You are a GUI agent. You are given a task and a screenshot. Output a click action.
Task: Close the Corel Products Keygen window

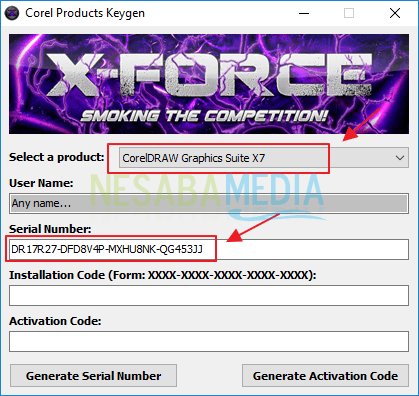point(395,13)
